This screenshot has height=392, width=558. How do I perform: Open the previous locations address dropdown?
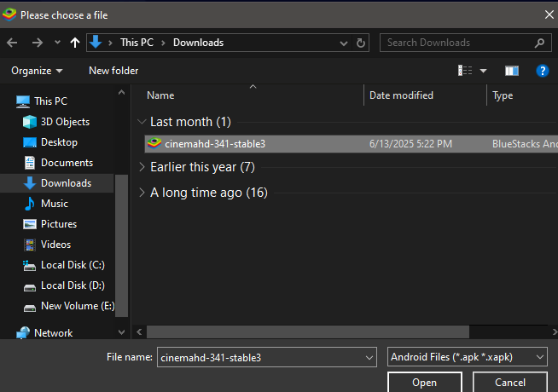(x=343, y=43)
